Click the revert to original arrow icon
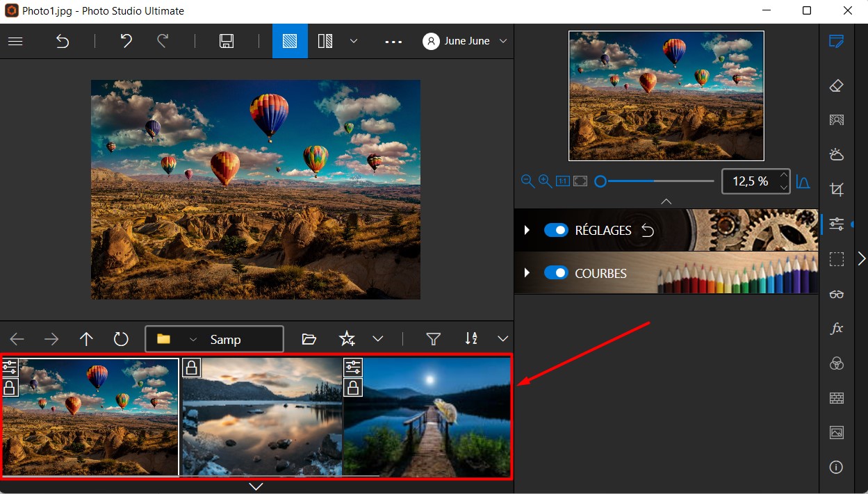This screenshot has width=868, height=494. click(x=63, y=41)
